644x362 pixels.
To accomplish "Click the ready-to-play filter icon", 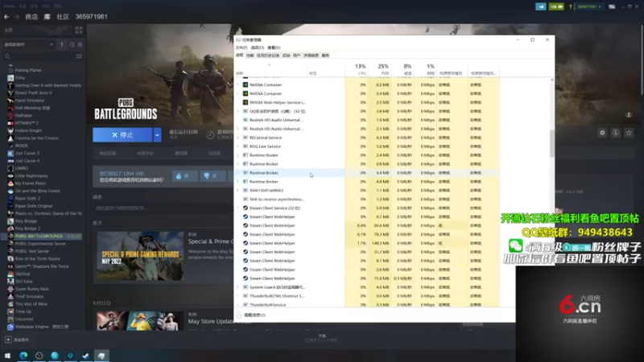I will [x=80, y=44].
